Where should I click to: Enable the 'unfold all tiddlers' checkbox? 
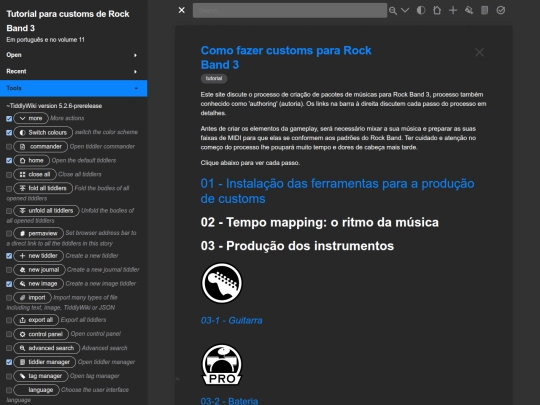(x=9, y=211)
